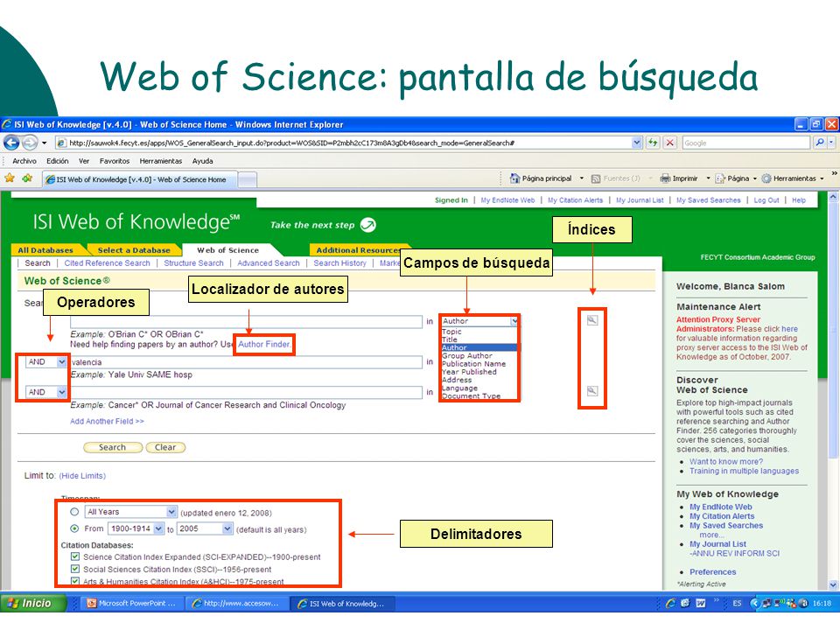Click the browser Forward arrow button
Screen dimensions: 840x630
30,143
